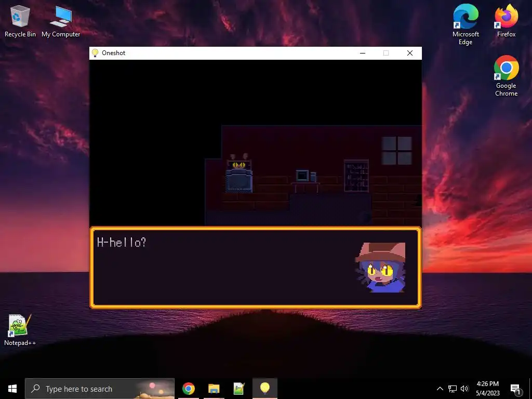Open the notification center icon
Viewport: 532px width, 399px height.
pos(515,389)
